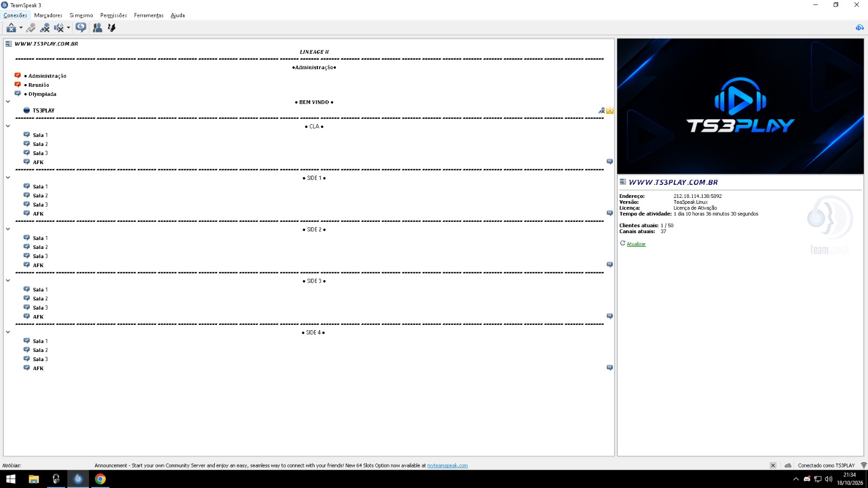Viewport: 868px width, 488px height.
Task: Click the connection quality Wi-Fi icon
Action: (x=864, y=466)
